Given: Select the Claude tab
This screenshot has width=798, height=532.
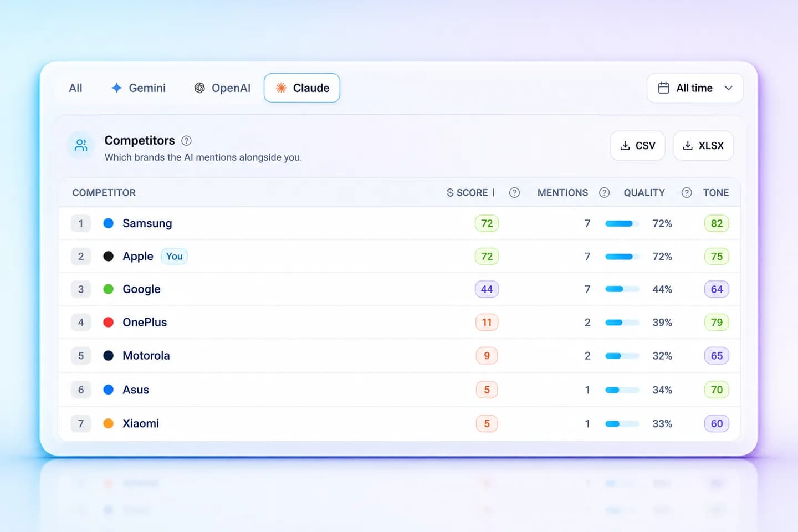Looking at the screenshot, I should (302, 88).
